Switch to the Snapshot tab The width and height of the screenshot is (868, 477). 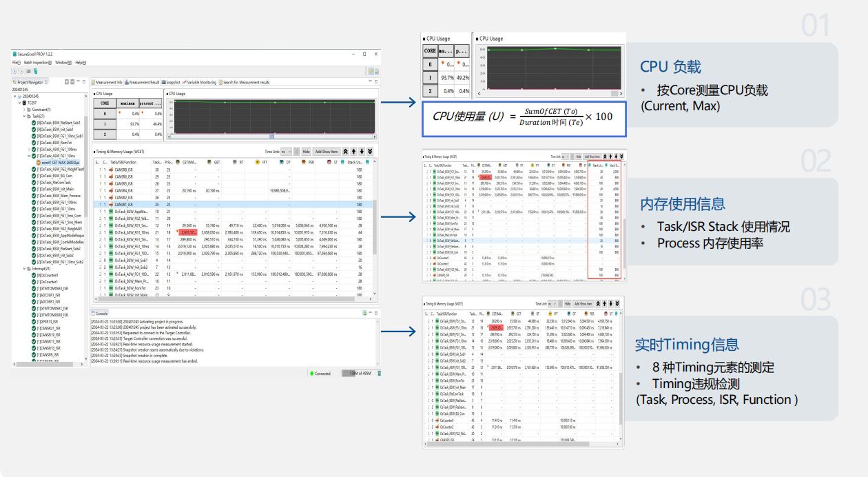coord(172,82)
